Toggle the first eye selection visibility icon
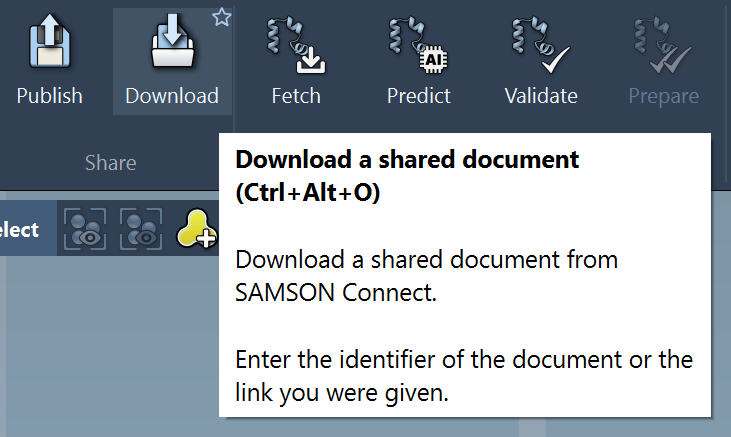The image size is (731, 437). coord(85,229)
